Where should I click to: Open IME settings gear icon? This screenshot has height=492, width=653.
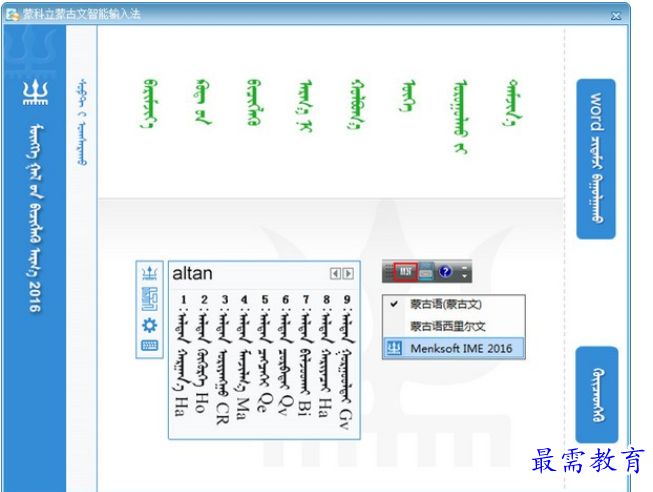click(150, 325)
